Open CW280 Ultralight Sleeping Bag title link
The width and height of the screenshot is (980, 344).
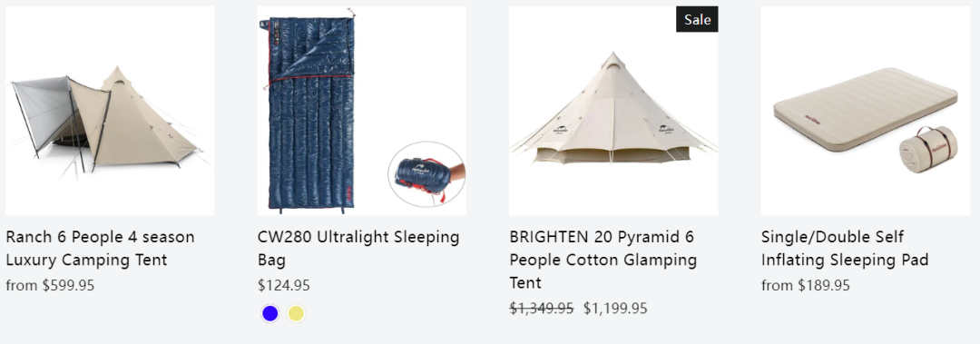[x=358, y=249]
